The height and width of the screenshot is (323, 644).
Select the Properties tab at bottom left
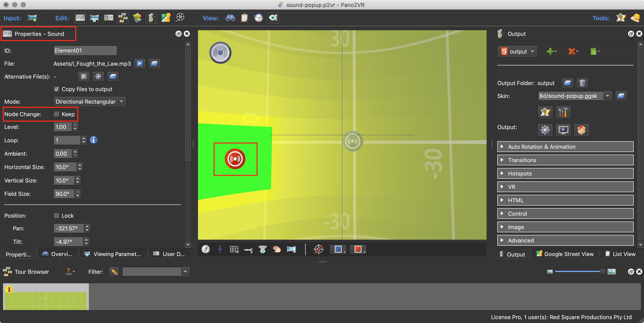[18, 254]
